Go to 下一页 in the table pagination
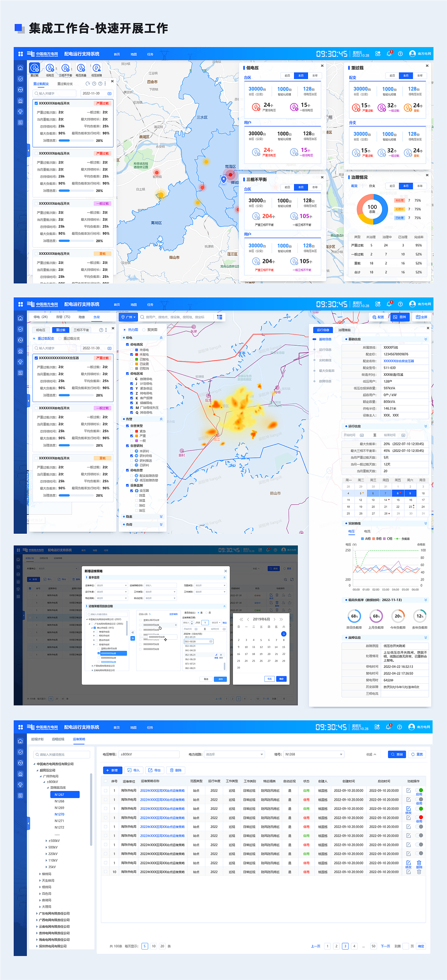The width and height of the screenshot is (447, 980). (x=386, y=946)
